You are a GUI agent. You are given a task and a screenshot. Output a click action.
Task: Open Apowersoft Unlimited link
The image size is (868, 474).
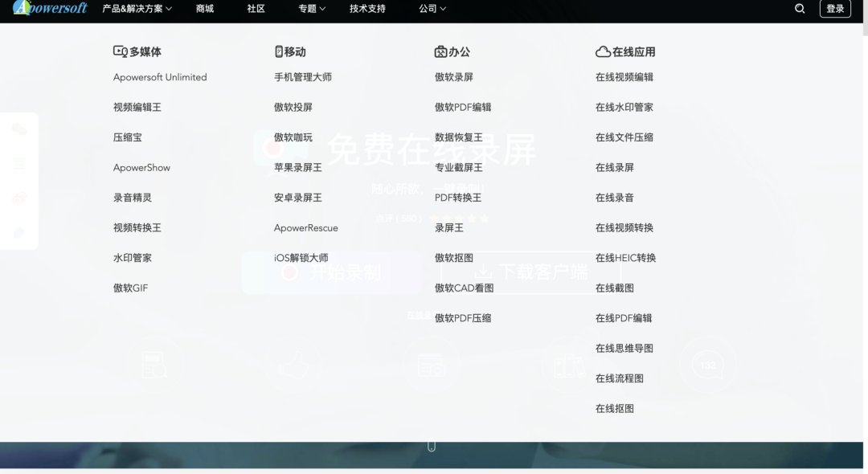[x=160, y=77]
